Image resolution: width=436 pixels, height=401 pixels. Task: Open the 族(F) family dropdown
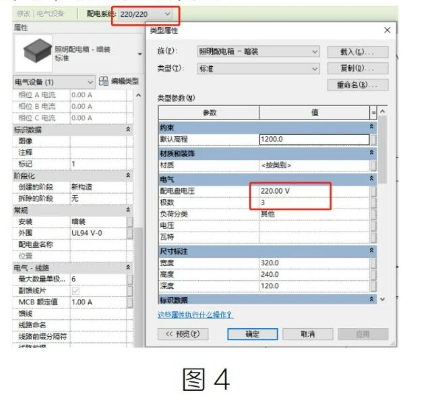pos(258,52)
